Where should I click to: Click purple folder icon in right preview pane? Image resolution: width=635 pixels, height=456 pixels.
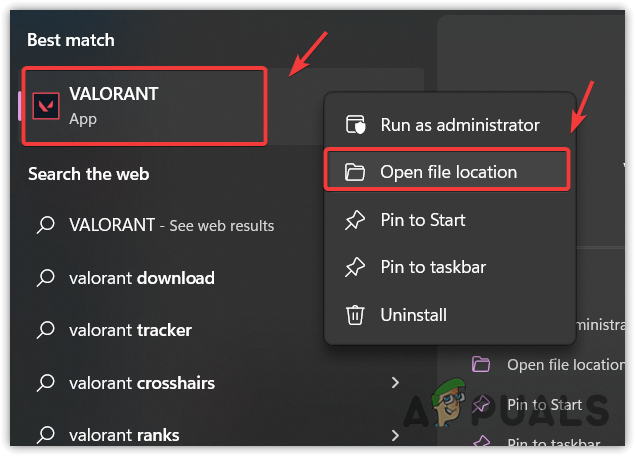(481, 364)
